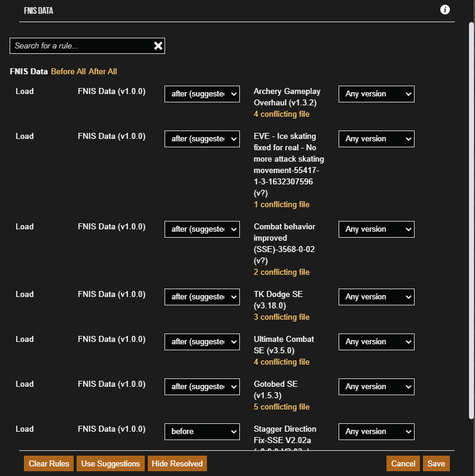Image resolution: width=475 pixels, height=476 pixels.
Task: Click the 'Before All' link
Action: coord(68,71)
